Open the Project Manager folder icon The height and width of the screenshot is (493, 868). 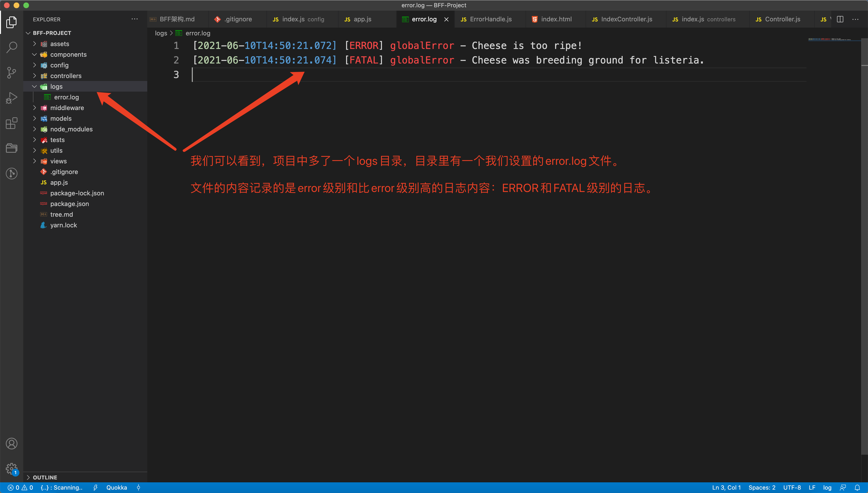11,148
